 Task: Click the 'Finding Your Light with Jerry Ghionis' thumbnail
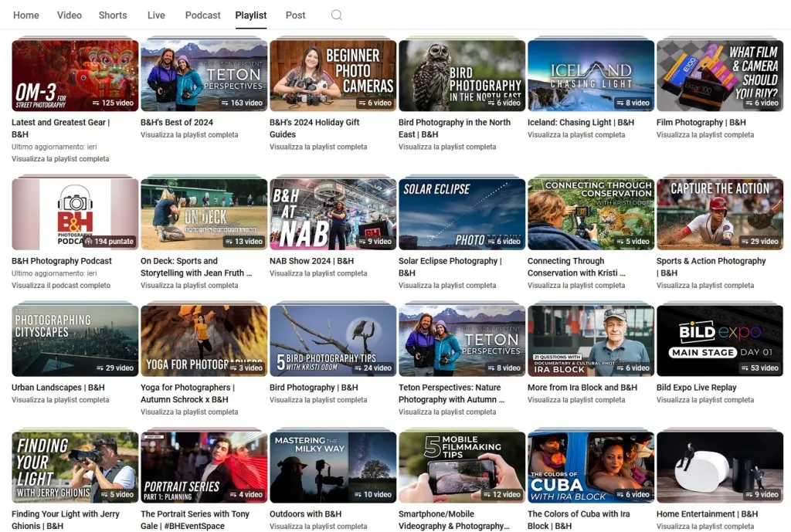[x=74, y=466]
